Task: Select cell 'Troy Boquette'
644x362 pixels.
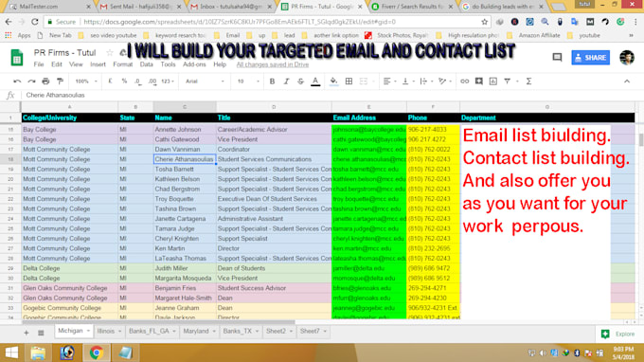Action: [185, 199]
